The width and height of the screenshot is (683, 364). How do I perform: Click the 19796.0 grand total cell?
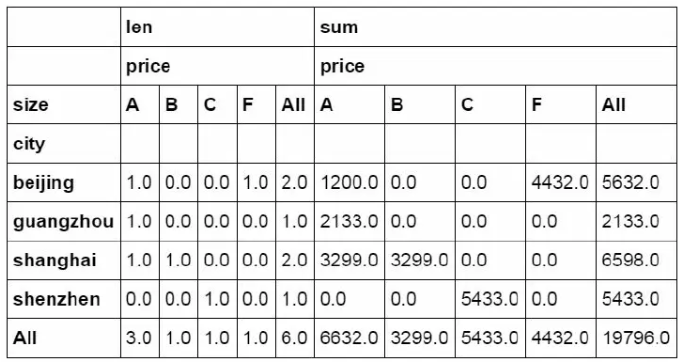pyautogui.click(x=636, y=338)
